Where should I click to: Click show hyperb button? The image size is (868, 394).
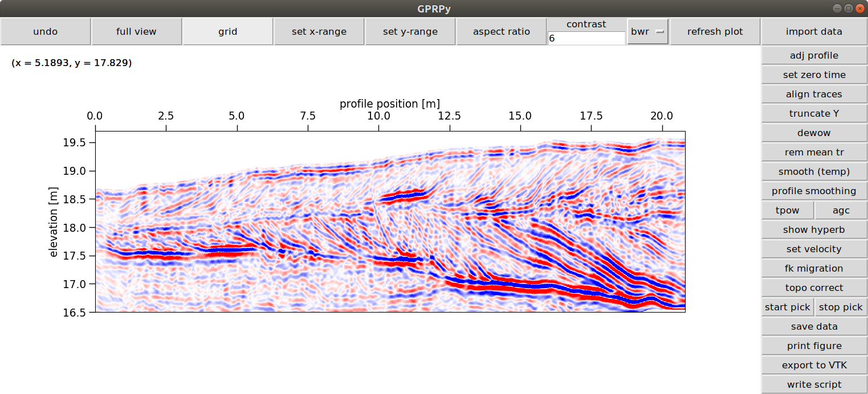point(814,229)
